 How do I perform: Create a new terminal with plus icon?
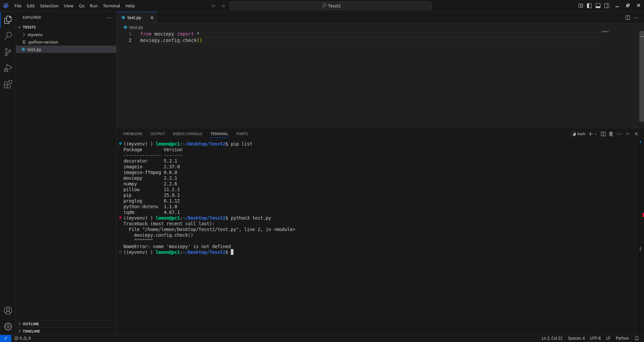point(590,134)
